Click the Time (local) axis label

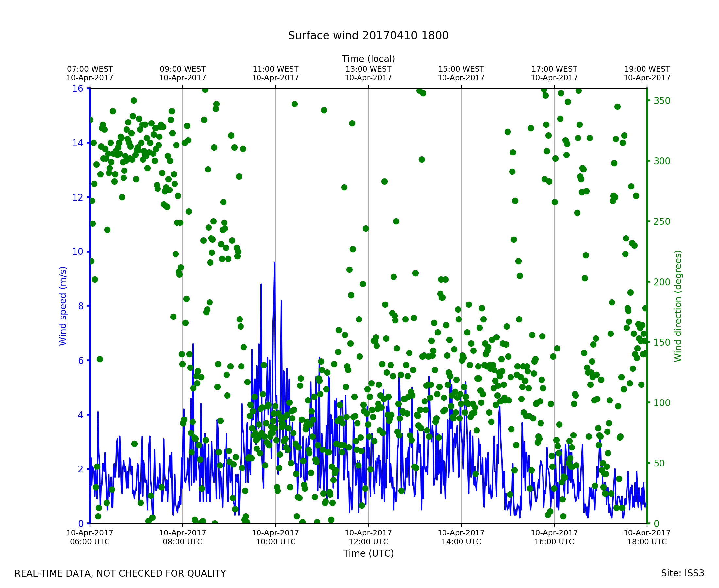368,59
